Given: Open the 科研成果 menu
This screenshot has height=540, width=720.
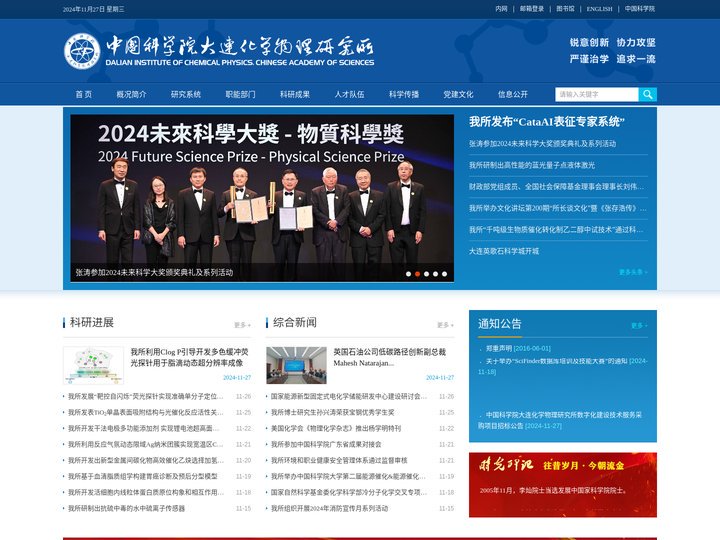Looking at the screenshot, I should (x=295, y=95).
